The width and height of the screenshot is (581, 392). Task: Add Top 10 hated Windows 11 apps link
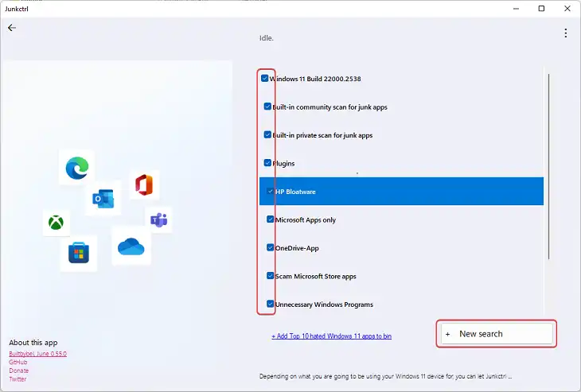pyautogui.click(x=331, y=336)
